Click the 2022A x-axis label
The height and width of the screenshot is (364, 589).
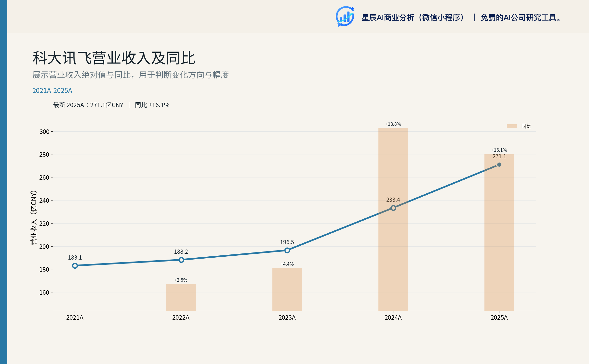coord(181,318)
